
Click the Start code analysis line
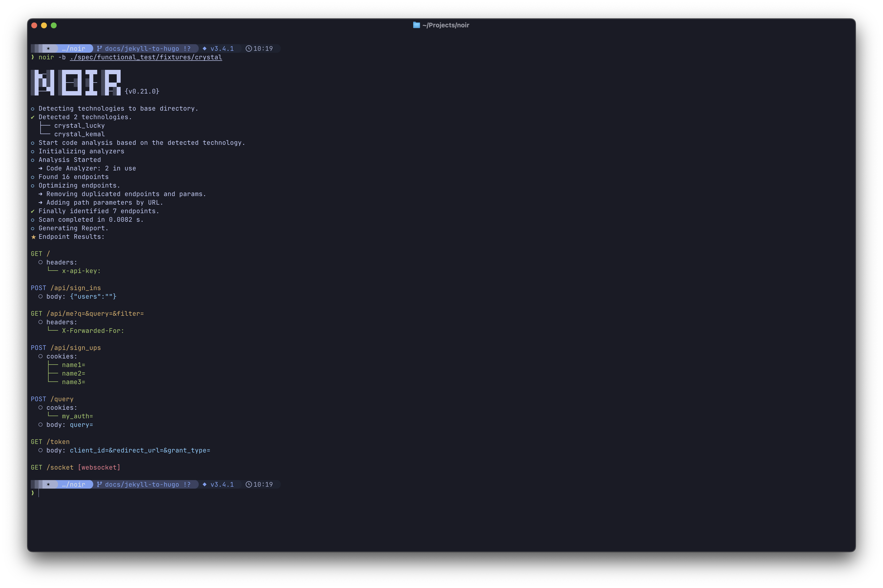[142, 143]
